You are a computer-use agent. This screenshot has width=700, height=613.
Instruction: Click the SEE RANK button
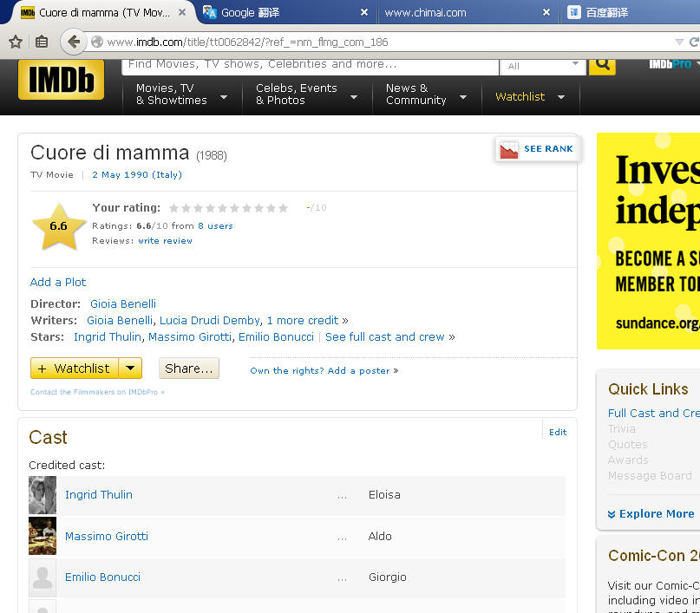coord(539,149)
